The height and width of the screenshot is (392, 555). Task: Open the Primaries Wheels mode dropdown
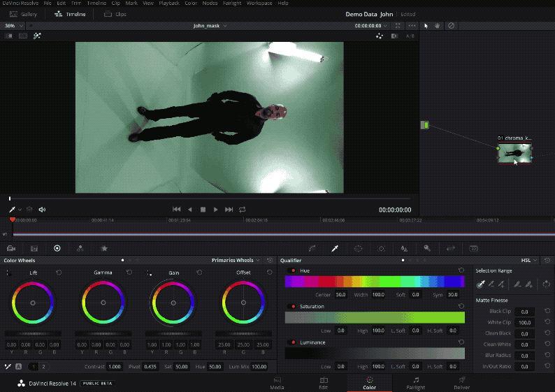coord(236,260)
